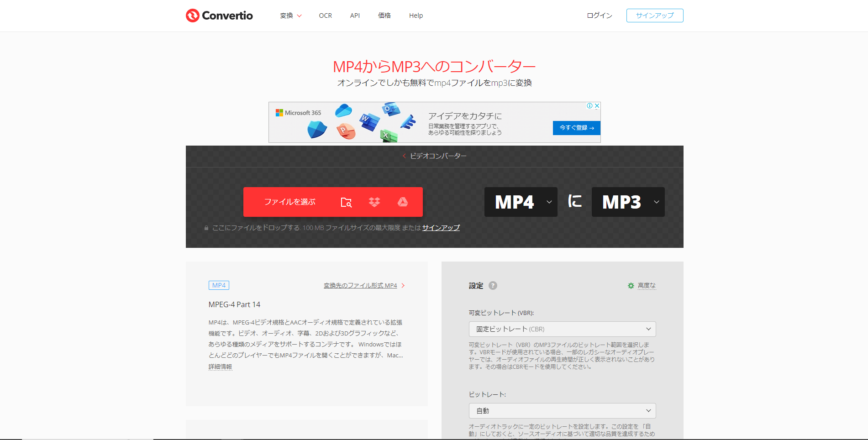Open ビットレート 自動 dropdown

(x=563, y=411)
